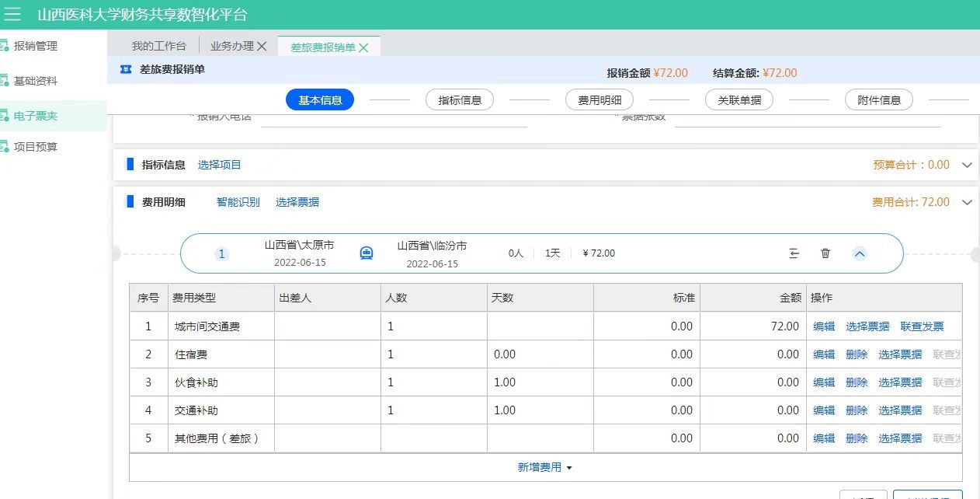Click the 智能识别 link
This screenshot has height=499, width=980.
[238, 202]
